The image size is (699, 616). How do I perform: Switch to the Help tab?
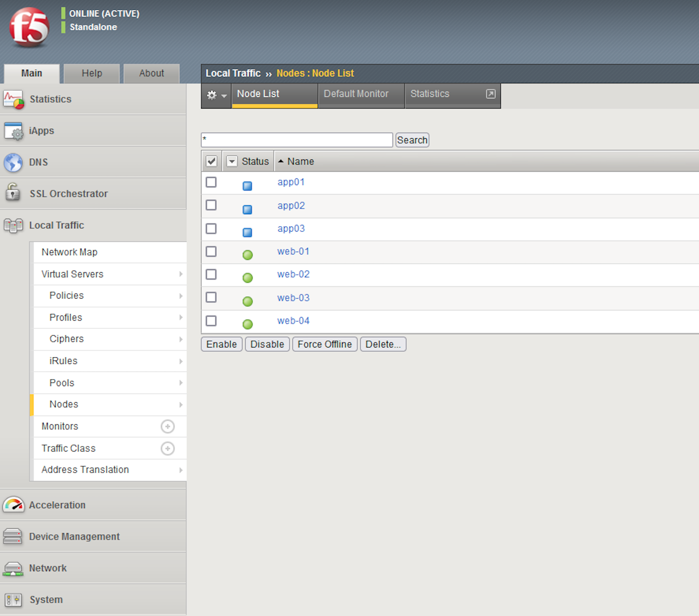pos(92,73)
